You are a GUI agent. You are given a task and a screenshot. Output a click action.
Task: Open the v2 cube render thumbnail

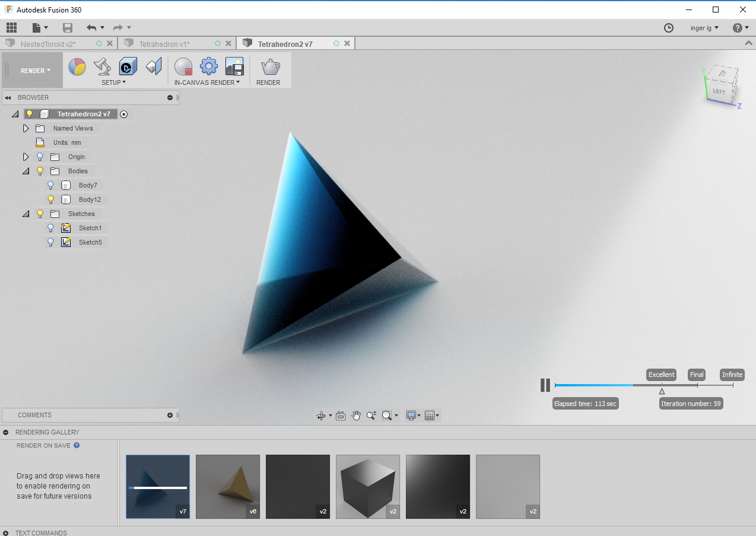[368, 487]
